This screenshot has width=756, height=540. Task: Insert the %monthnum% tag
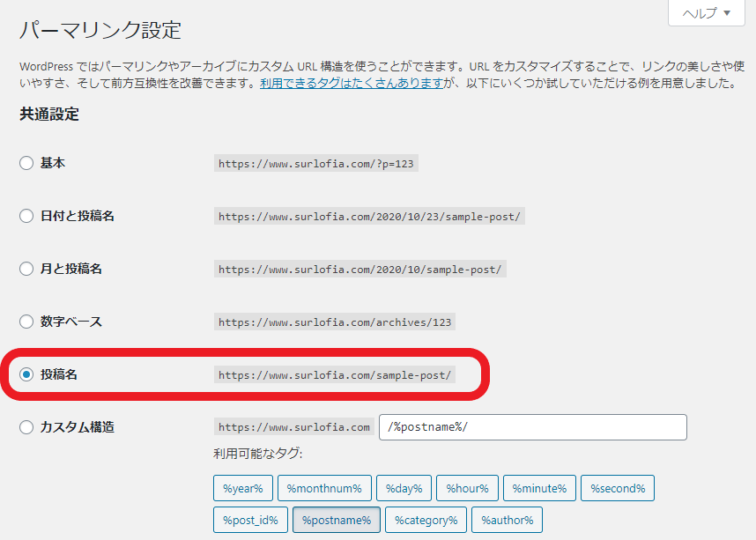(x=324, y=488)
